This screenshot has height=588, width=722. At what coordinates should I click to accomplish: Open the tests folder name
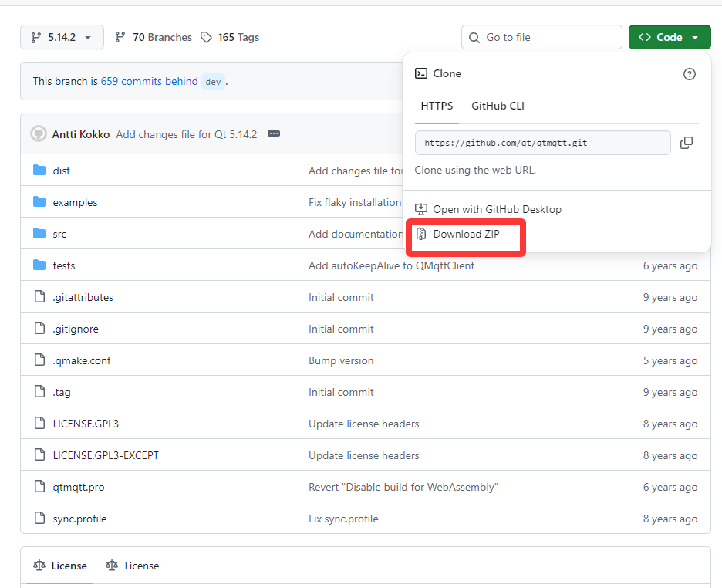[x=63, y=265]
